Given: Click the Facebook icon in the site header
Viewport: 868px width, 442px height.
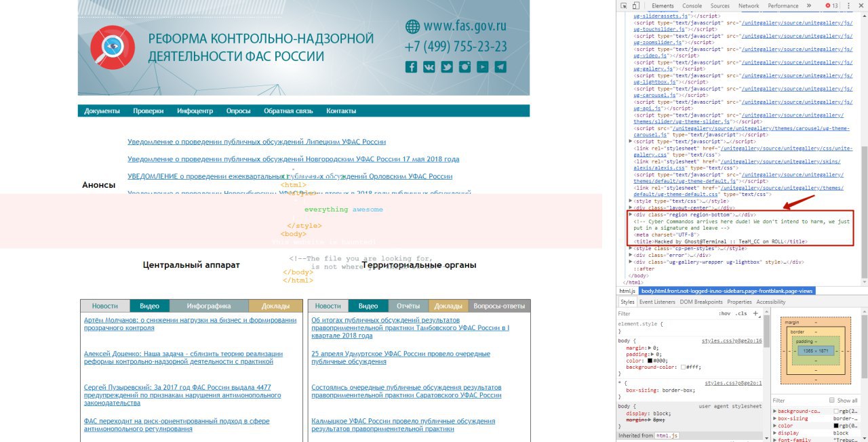Looking at the screenshot, I should [x=411, y=66].
